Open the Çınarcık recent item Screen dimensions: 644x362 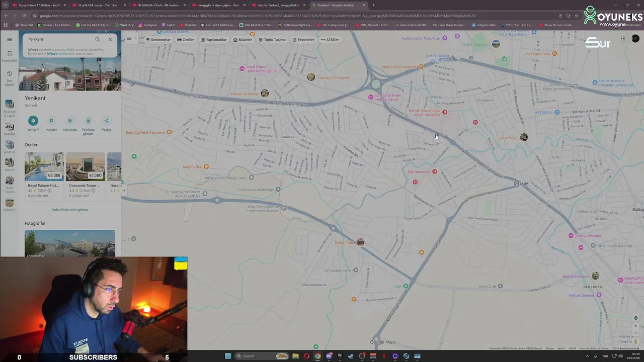(x=9, y=146)
